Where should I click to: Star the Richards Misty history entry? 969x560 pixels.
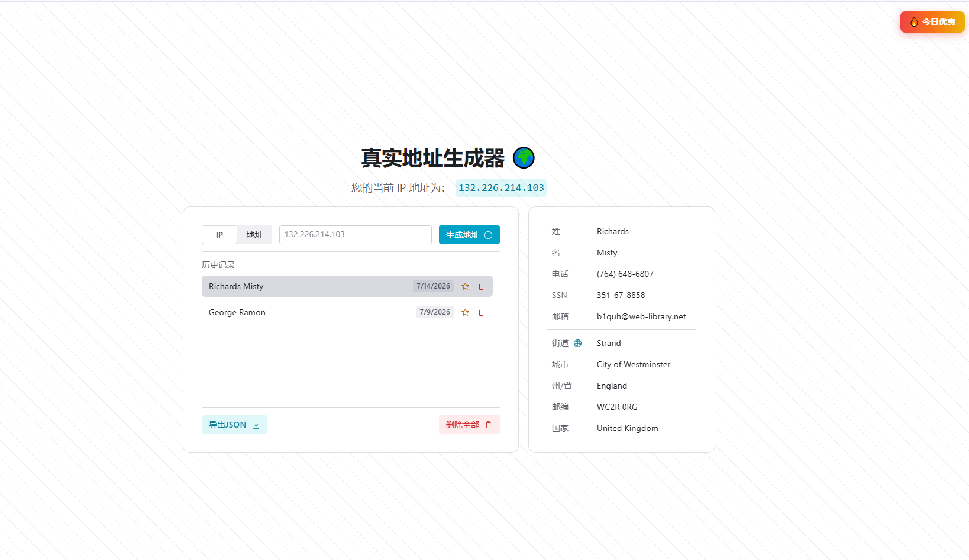point(465,286)
